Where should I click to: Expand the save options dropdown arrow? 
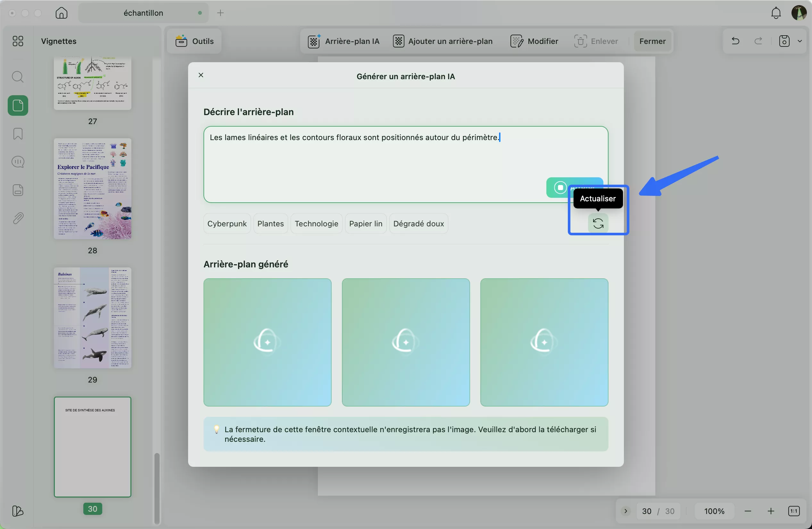[x=800, y=41]
